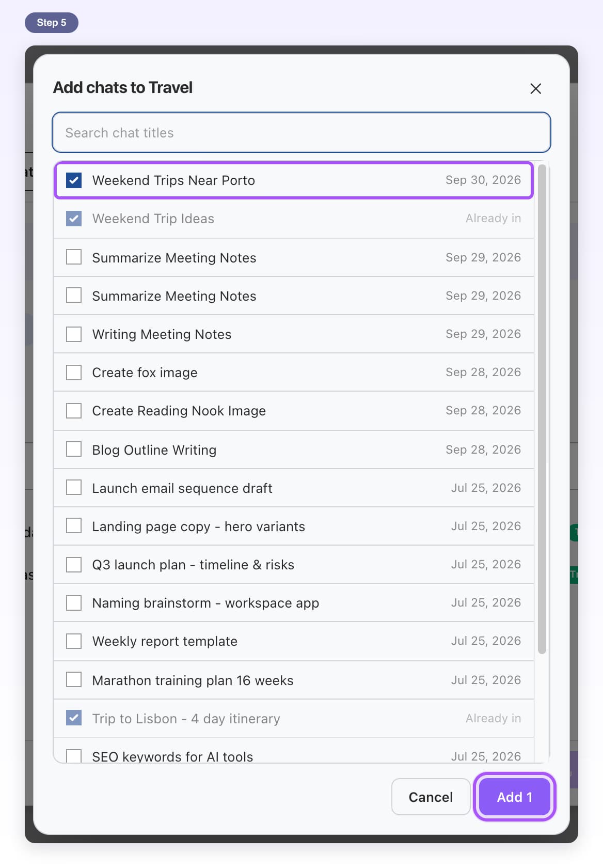The width and height of the screenshot is (603, 868).
Task: Select Landing page copy - hero variants title
Action: [x=198, y=526]
